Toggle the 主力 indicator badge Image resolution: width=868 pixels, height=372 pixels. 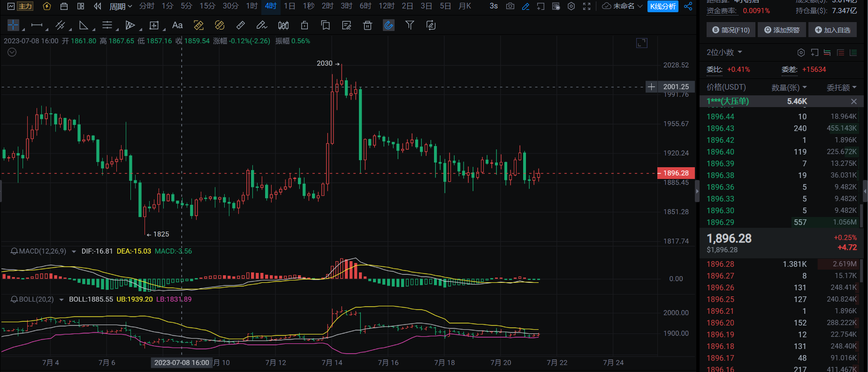25,6
